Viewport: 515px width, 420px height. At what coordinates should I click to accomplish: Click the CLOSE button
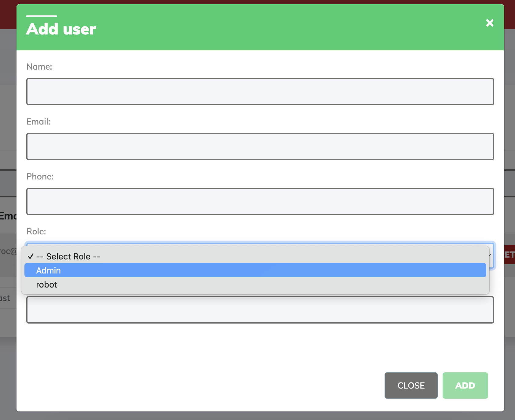411,386
